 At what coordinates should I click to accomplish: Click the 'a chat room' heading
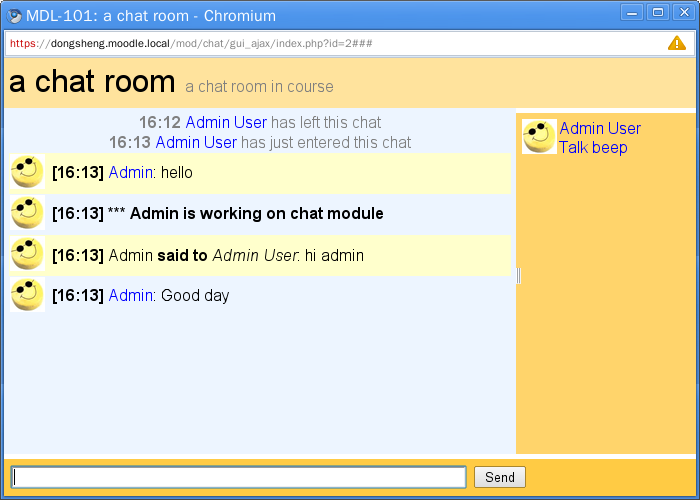click(92, 82)
